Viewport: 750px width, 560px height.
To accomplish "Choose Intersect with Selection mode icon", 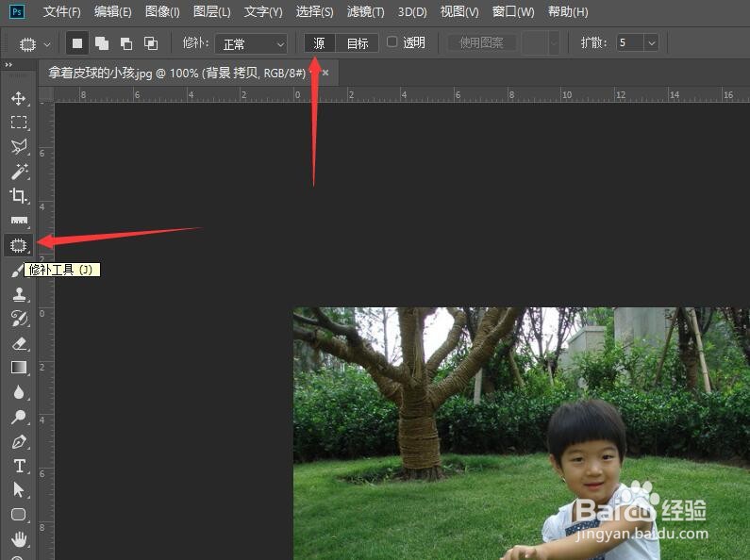I will tap(151, 43).
